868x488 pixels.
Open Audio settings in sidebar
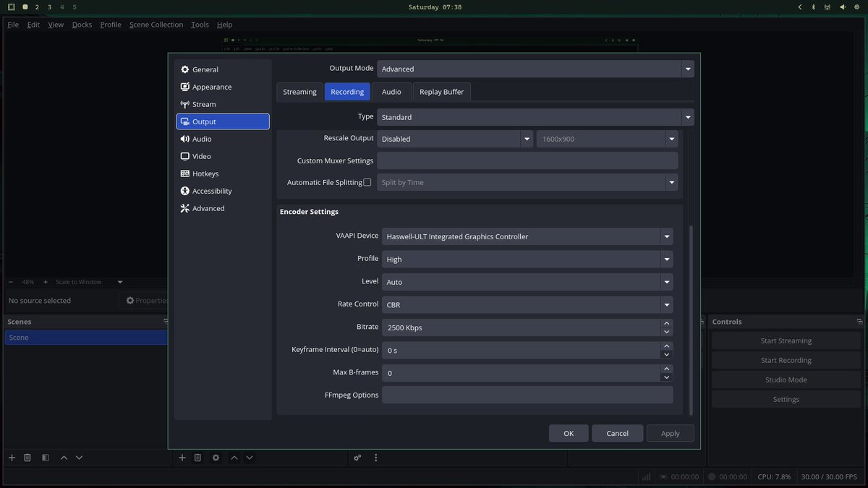pos(223,139)
